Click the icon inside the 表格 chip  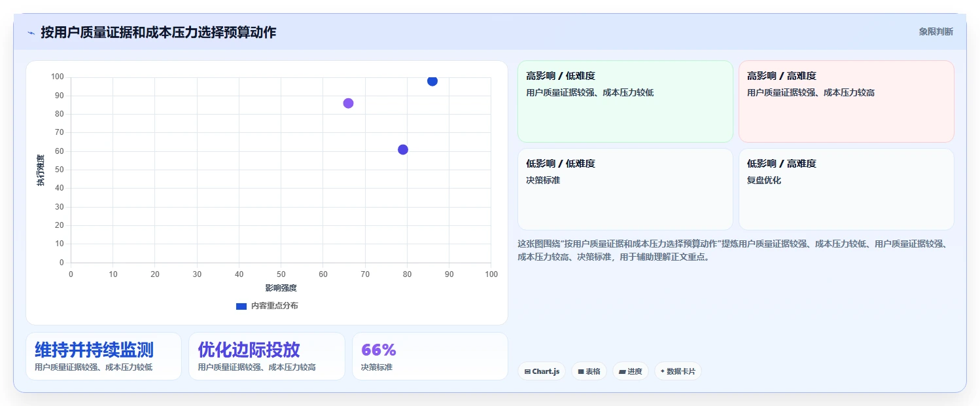click(581, 371)
